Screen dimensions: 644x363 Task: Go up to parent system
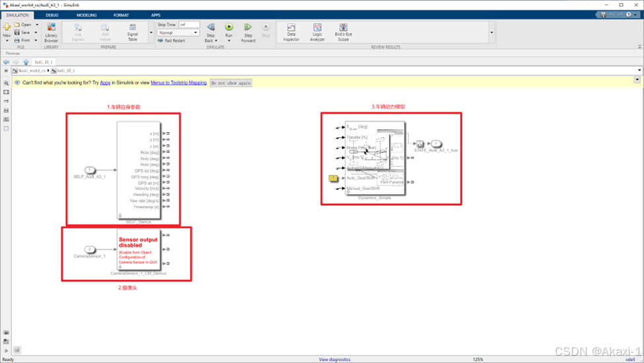point(26,62)
